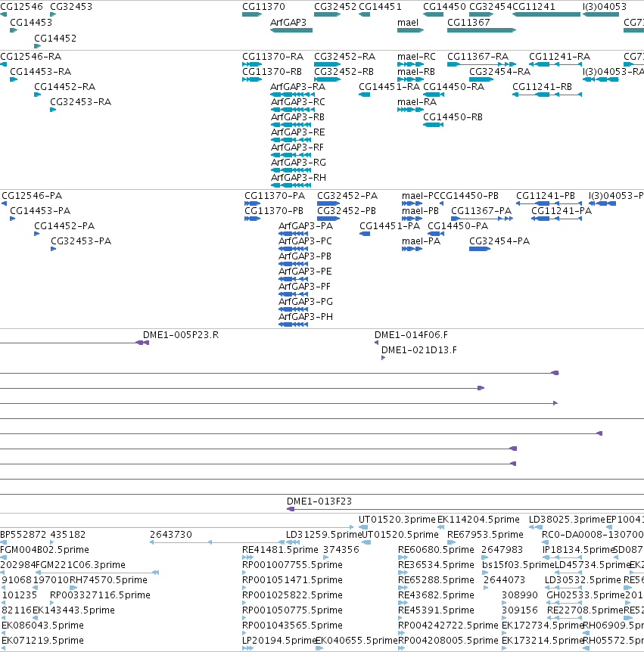Open the mael gene label
This screenshot has height=652, width=644.
(x=408, y=23)
